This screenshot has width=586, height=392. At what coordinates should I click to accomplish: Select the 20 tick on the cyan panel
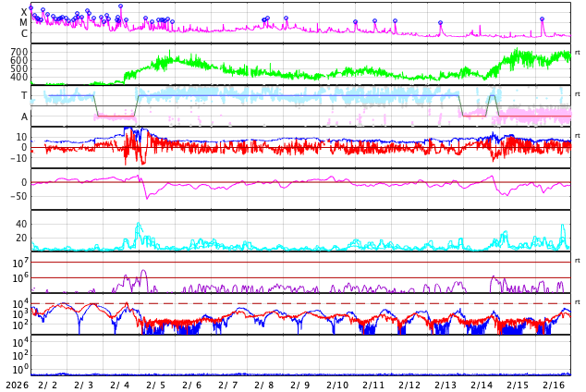click(21, 238)
